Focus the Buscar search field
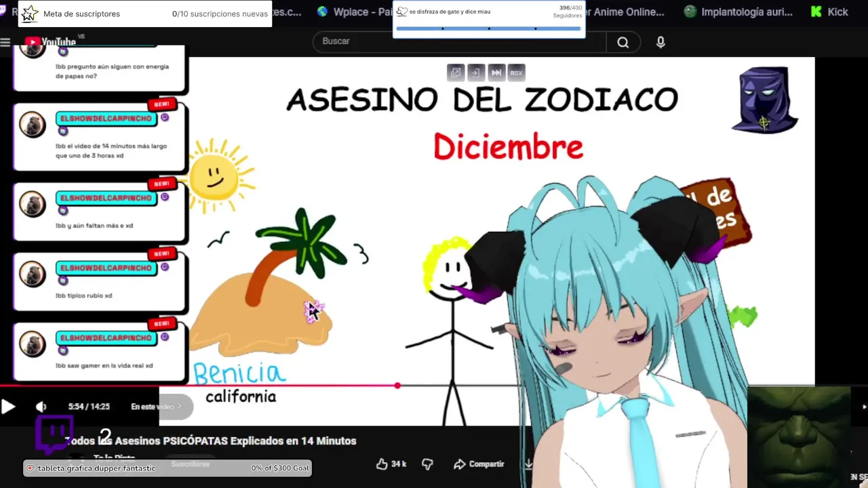868x488 pixels. [x=459, y=41]
